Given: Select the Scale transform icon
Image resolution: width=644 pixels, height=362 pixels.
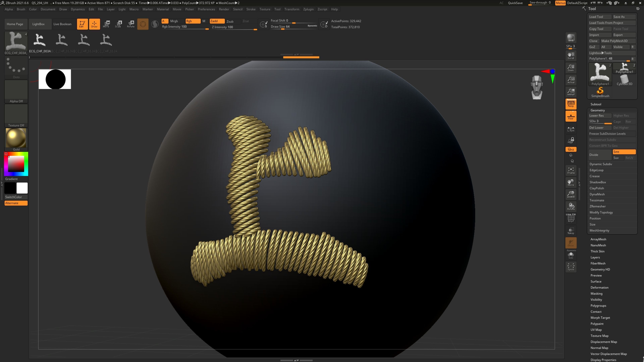Looking at the screenshot, I should point(118,24).
